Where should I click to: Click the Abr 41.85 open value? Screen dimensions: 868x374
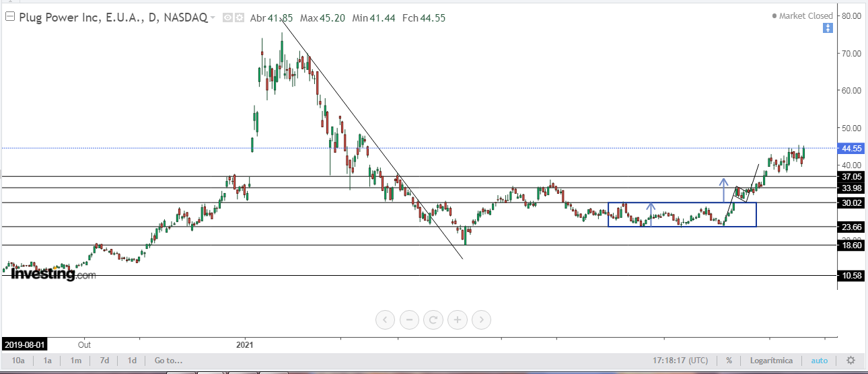click(x=273, y=18)
